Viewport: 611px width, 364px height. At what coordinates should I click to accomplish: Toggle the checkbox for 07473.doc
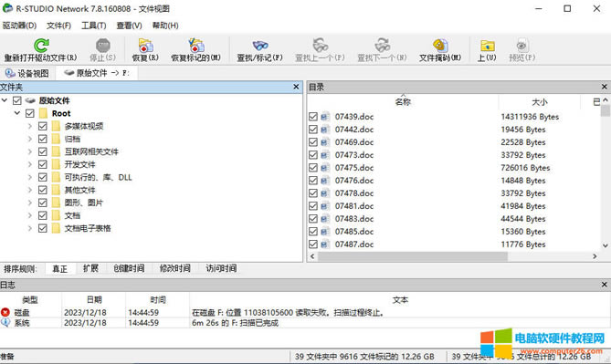tap(313, 154)
